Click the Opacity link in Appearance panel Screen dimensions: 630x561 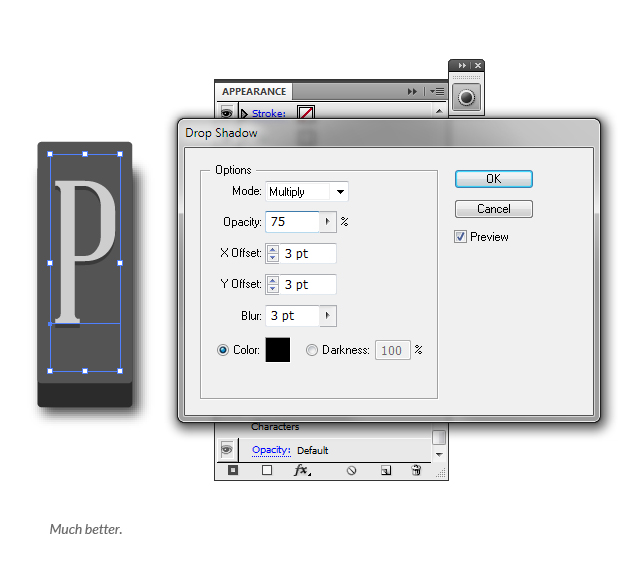(271, 450)
